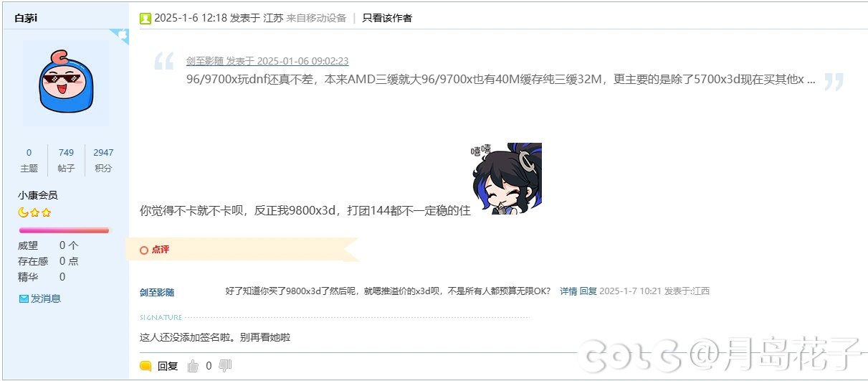Click the thumbs-up icon

(x=193, y=366)
